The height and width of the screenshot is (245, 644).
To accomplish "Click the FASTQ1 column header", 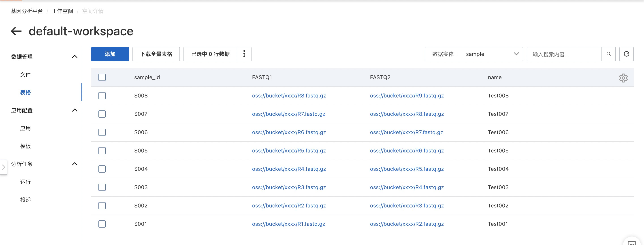I will click(262, 77).
